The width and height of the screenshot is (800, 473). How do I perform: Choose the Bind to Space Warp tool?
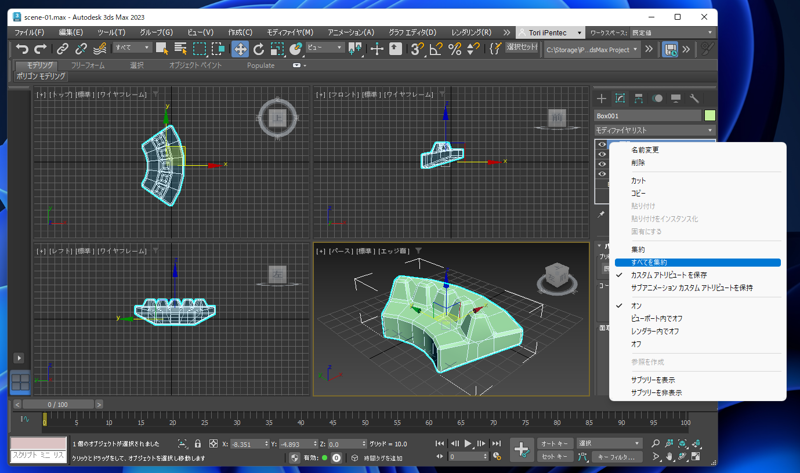click(x=99, y=48)
